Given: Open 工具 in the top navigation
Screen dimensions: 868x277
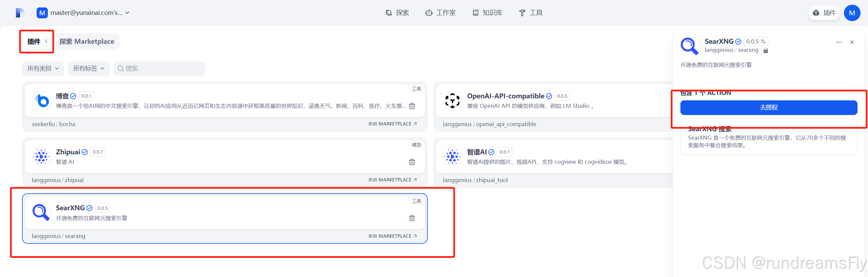Looking at the screenshot, I should [x=531, y=13].
